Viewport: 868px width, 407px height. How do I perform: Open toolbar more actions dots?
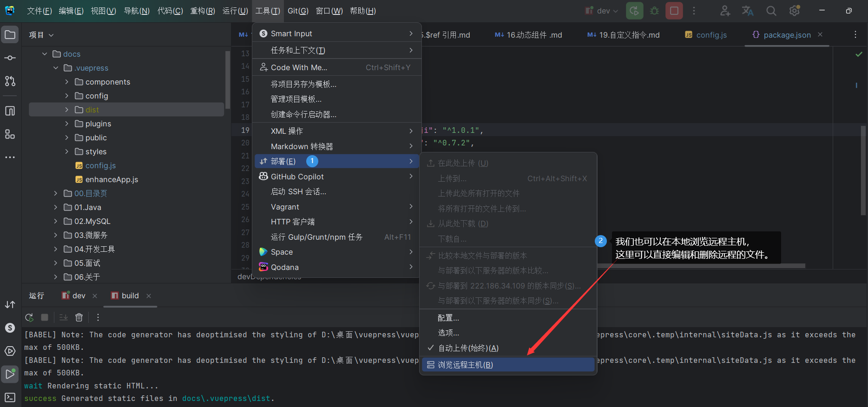694,11
